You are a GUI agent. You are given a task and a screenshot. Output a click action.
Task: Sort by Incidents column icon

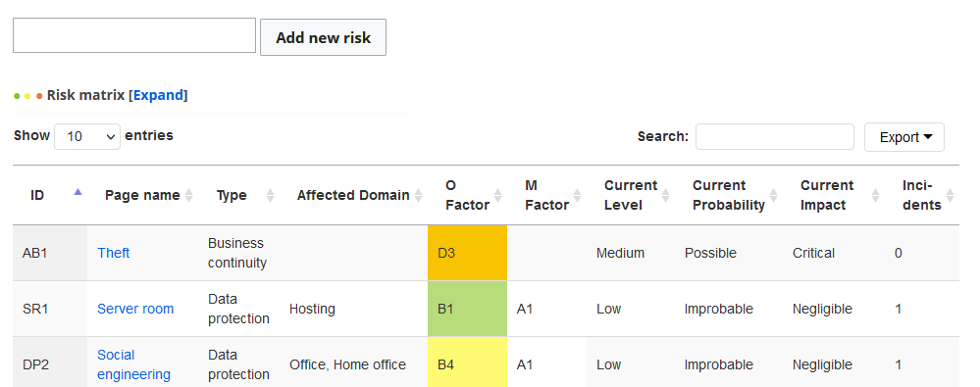point(950,195)
